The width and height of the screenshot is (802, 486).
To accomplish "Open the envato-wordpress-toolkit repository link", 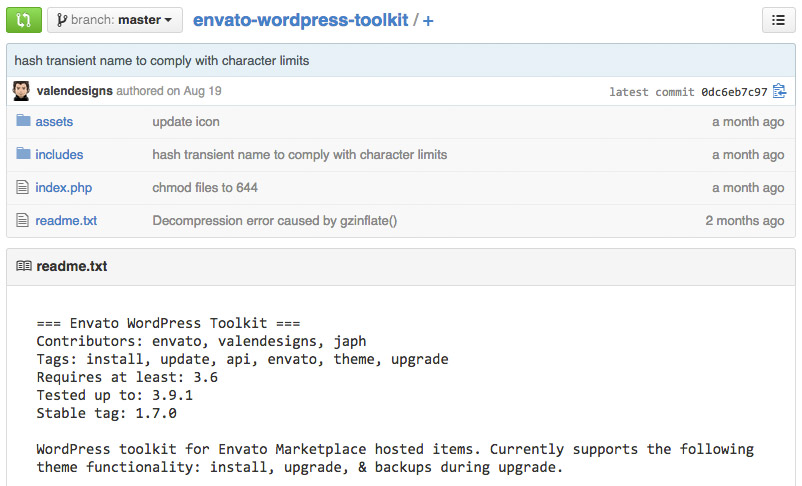I will (300, 20).
